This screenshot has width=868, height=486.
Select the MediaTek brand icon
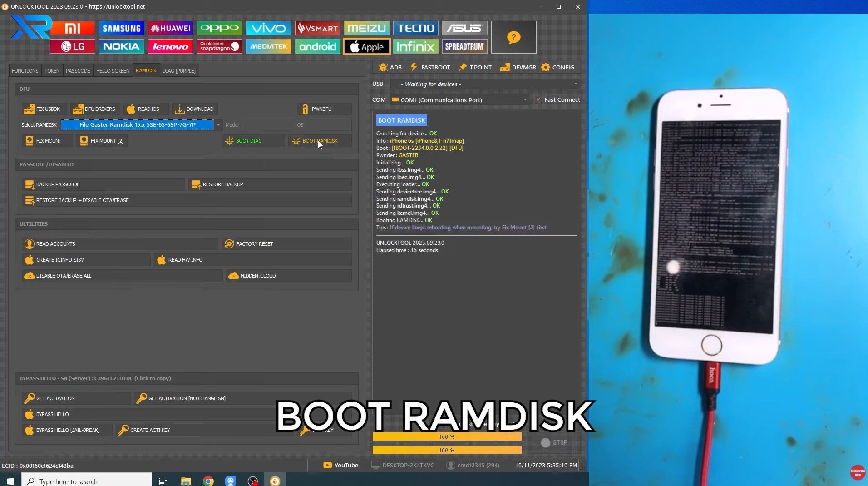268,46
